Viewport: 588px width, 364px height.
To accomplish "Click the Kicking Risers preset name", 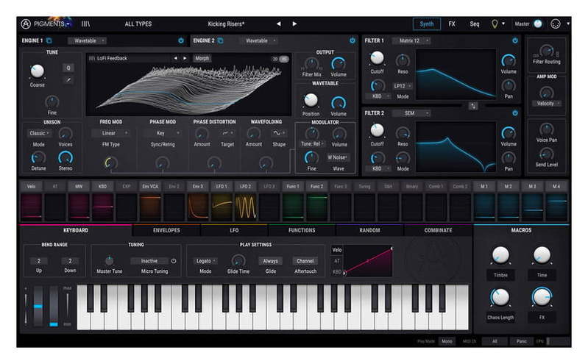I will [226, 24].
